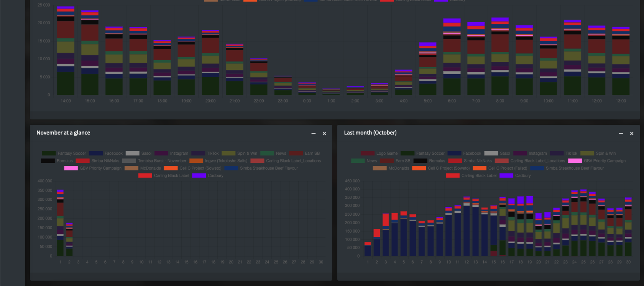Hide Simba Steakhouse Beef Flavour in November legend
The image size is (644, 286).
tap(261, 168)
